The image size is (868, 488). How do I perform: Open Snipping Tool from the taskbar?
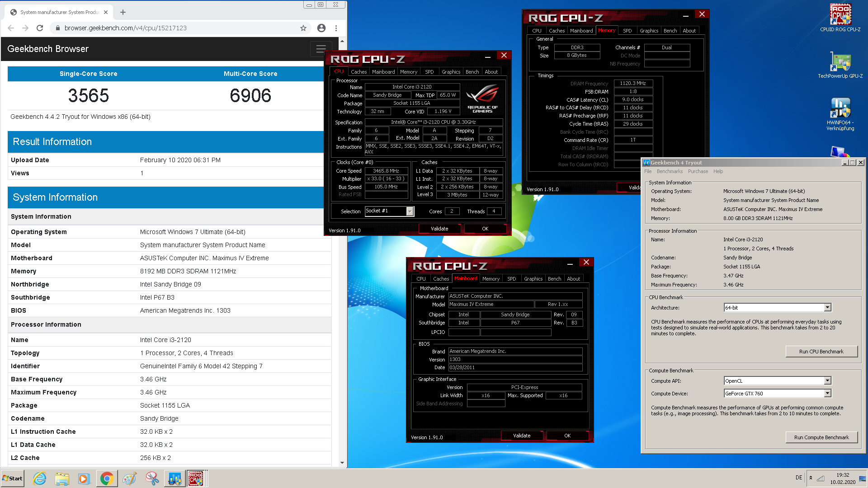(x=152, y=479)
